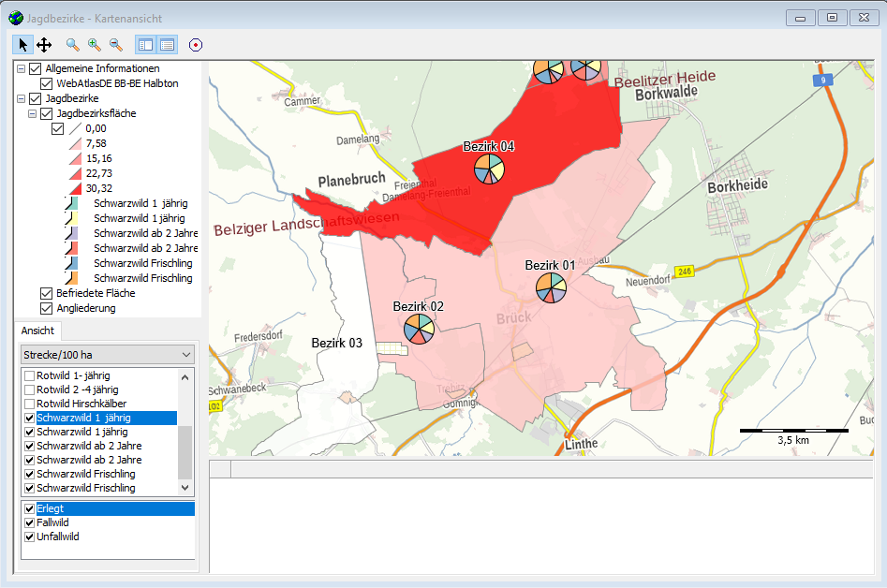
Task: Enable the Rotwild Hirschkälber checkbox
Action: click(30, 404)
